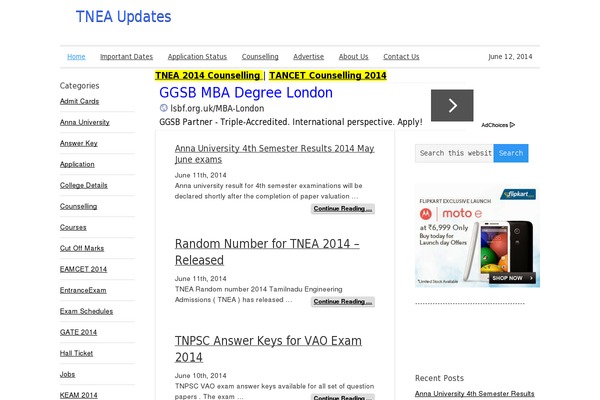Open the EntranceExam category

[83, 291]
